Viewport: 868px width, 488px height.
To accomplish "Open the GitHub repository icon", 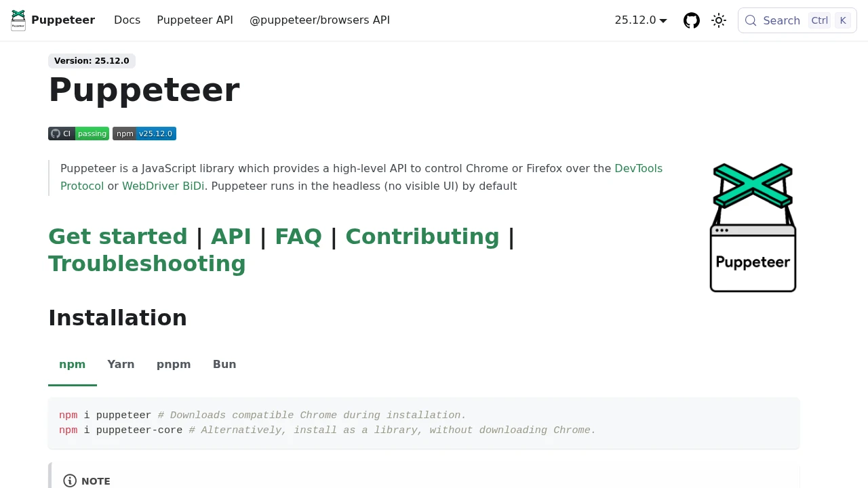I will (692, 20).
